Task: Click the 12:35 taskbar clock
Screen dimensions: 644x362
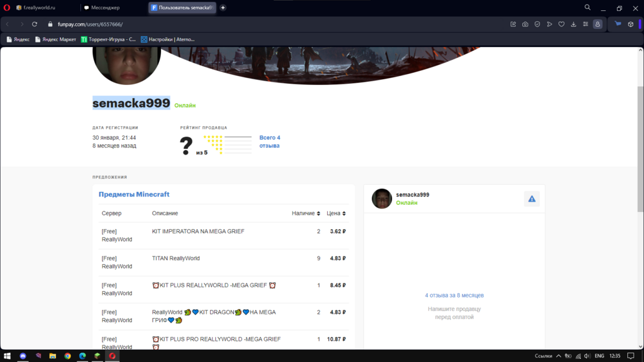Action: [x=615, y=356]
